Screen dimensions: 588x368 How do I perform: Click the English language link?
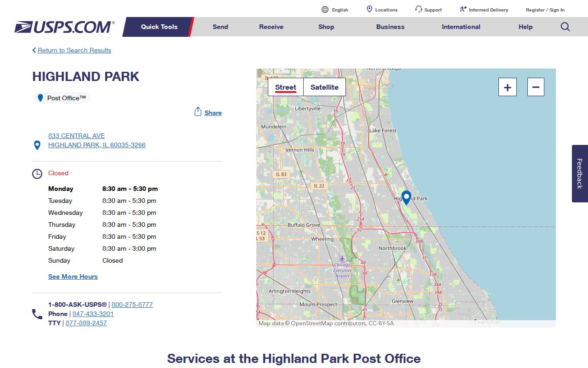click(340, 10)
